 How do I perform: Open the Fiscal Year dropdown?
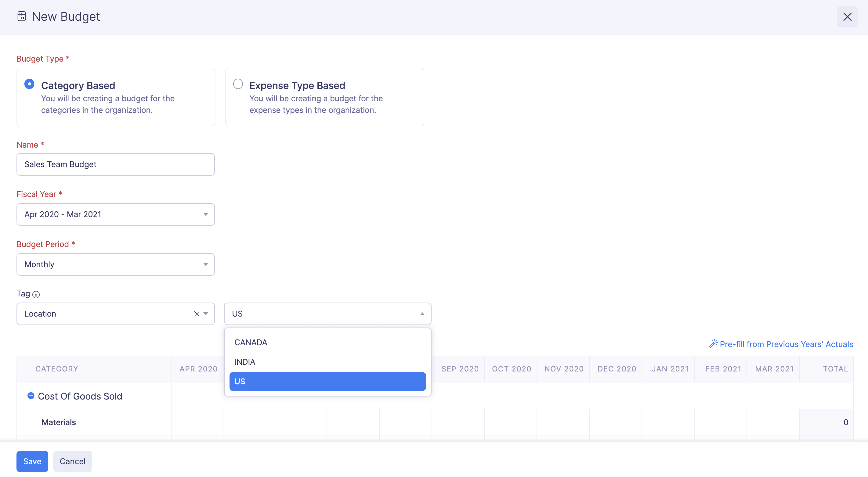[116, 214]
